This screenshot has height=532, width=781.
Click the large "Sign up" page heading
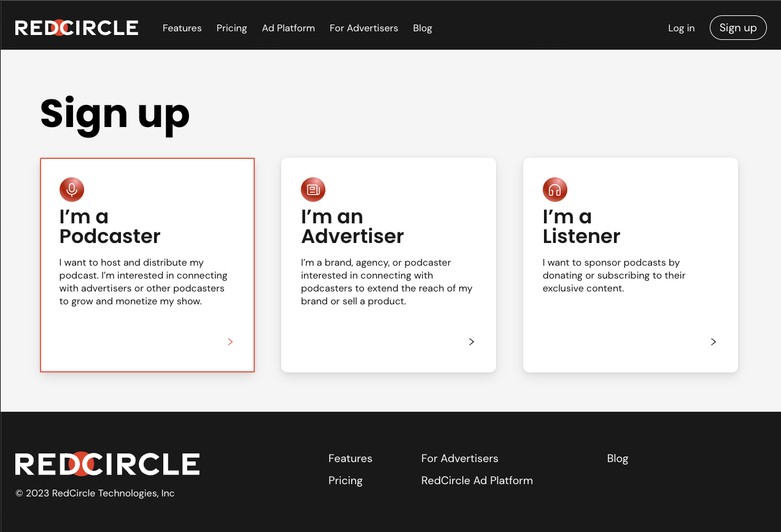coord(115,115)
